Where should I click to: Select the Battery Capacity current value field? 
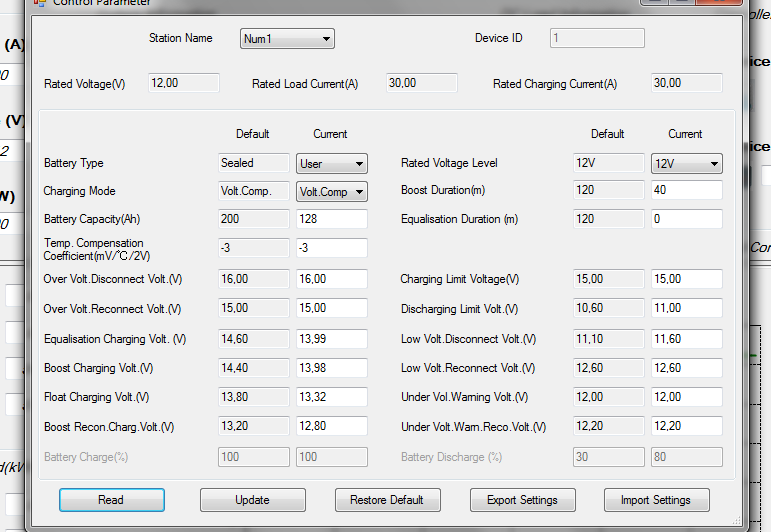(x=332, y=219)
